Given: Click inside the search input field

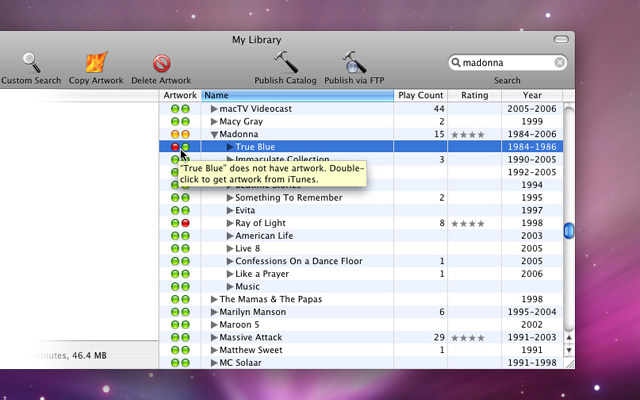Looking at the screenshot, I should pyautogui.click(x=505, y=63).
